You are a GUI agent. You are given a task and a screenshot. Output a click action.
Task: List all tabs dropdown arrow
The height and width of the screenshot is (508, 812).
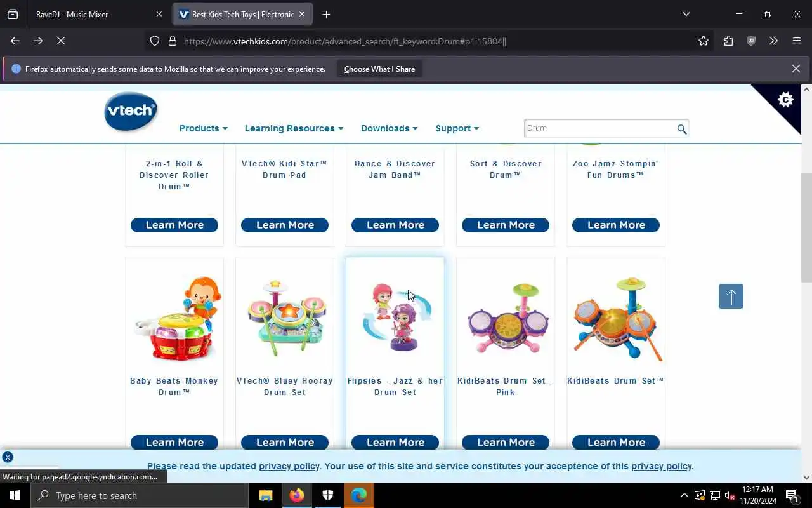(686, 14)
